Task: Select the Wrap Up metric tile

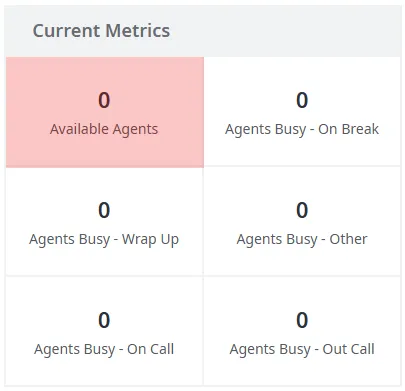Action: coord(104,221)
